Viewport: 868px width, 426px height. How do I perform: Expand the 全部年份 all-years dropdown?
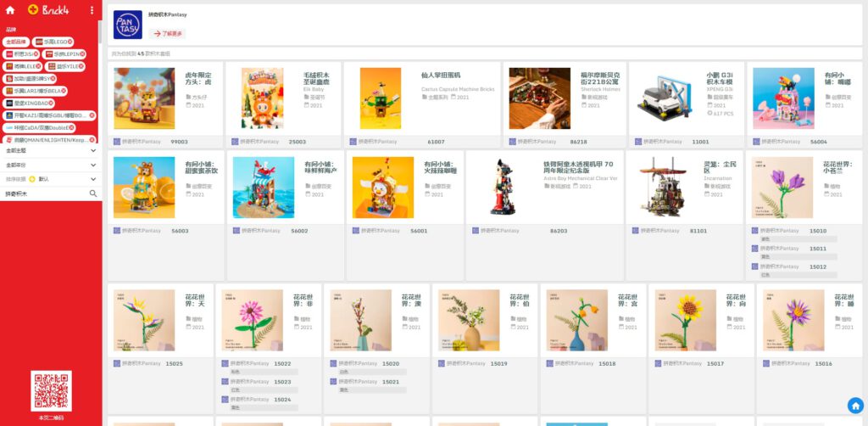pos(50,165)
